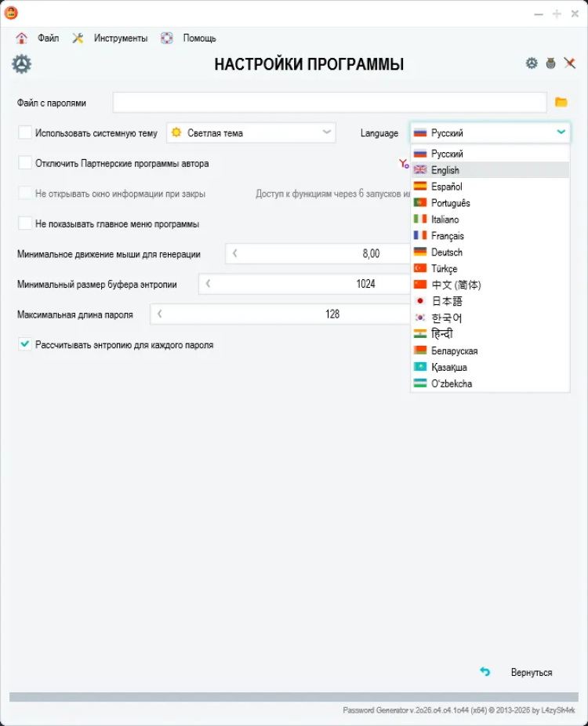Click the owl mascot icon in header
The image size is (588, 726).
551,64
